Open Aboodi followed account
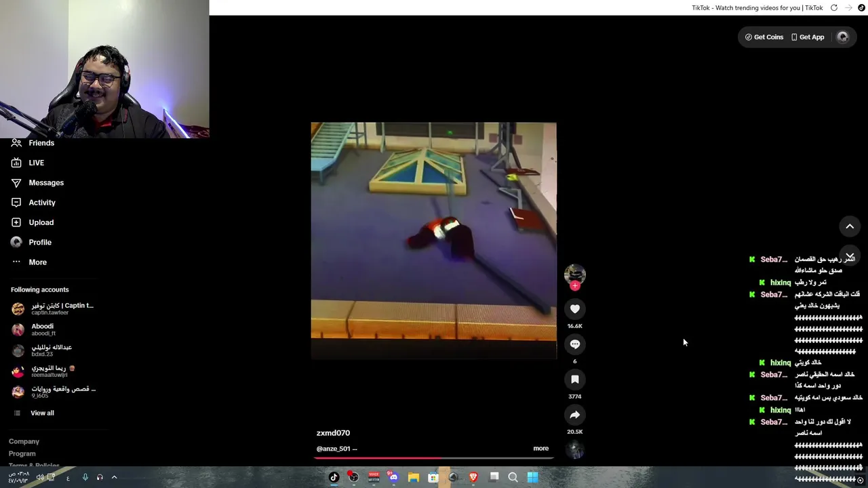 [x=34, y=329]
